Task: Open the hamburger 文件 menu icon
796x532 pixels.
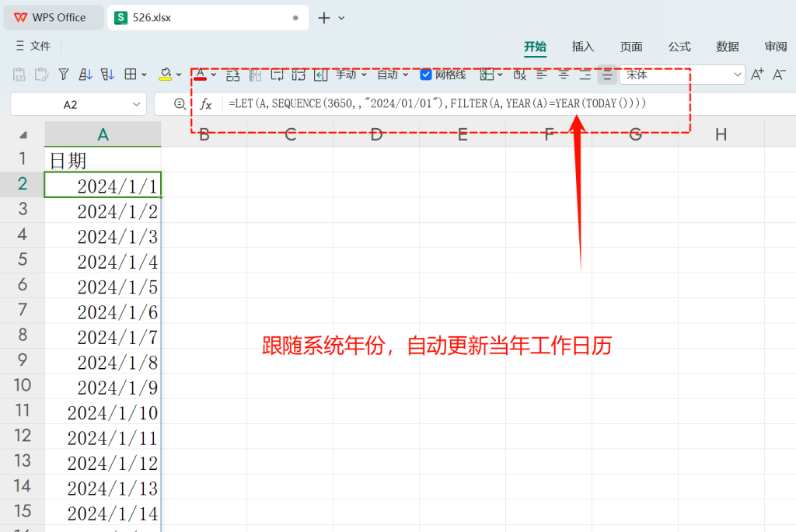Action: pyautogui.click(x=19, y=46)
